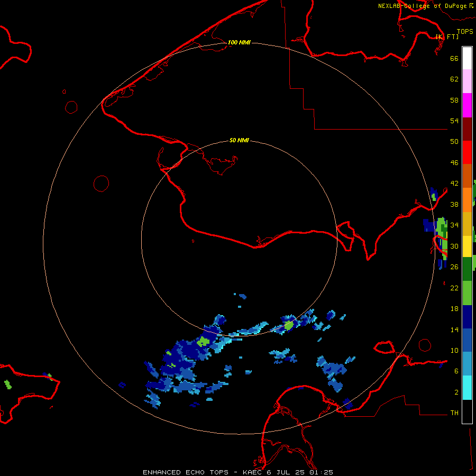
Task: Select the dark red maroon legend band
Action: click(x=467, y=129)
